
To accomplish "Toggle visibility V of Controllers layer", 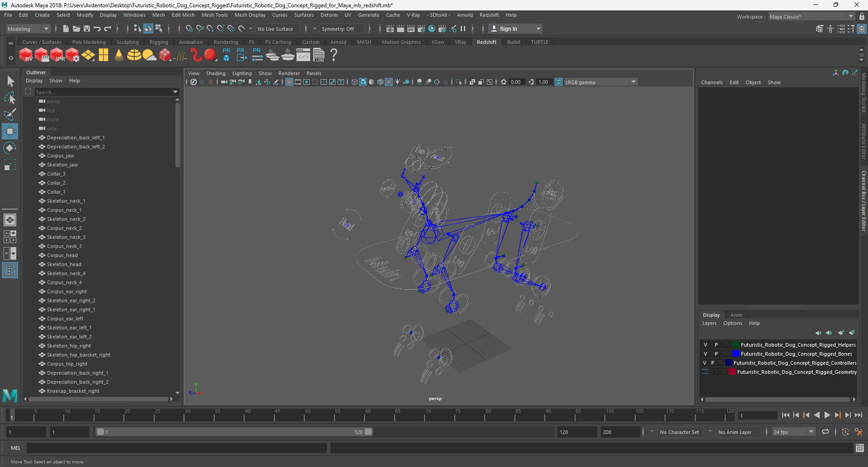I will tap(704, 363).
